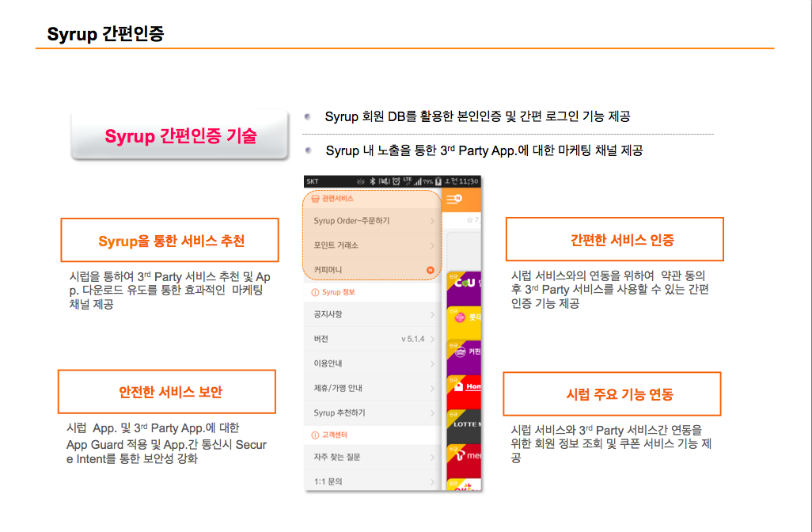
Task: Click the paragraph mentioning 쿠폰 서비스 기능
Action: tap(611, 444)
